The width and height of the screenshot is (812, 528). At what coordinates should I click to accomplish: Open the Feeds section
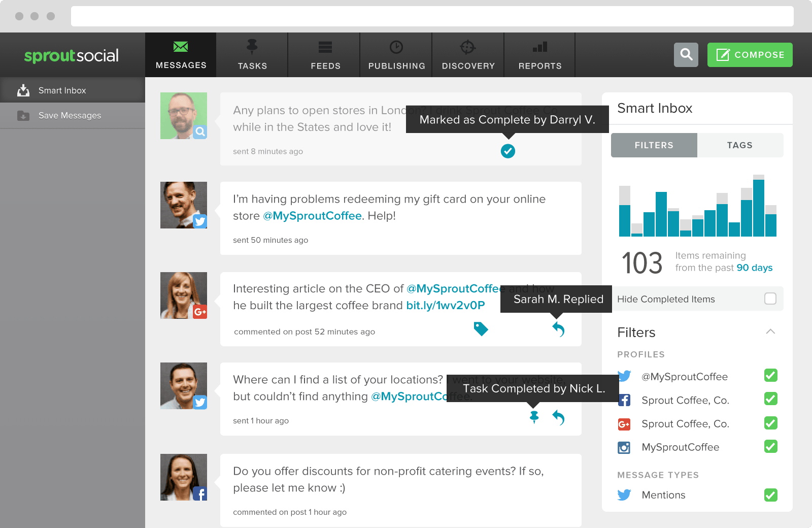pos(324,54)
